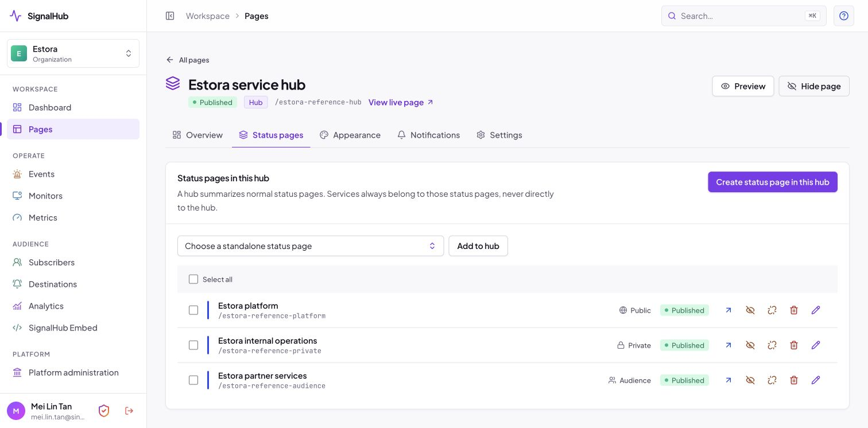
Task: Delete the Estora platform status page
Action: tap(794, 310)
